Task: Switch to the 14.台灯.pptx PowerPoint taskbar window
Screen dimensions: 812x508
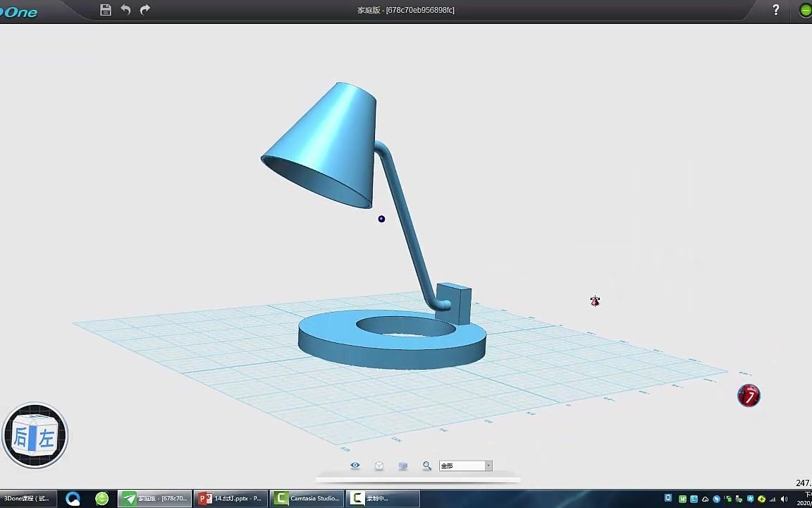Action: [231, 499]
